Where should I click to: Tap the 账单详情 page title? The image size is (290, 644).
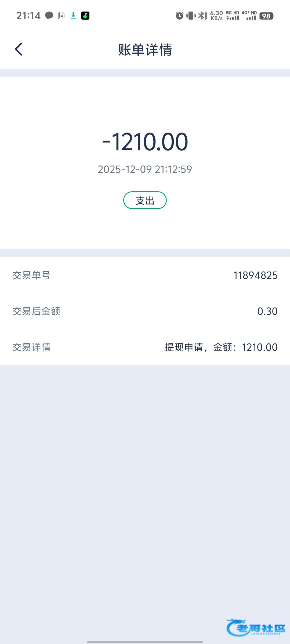(x=145, y=50)
